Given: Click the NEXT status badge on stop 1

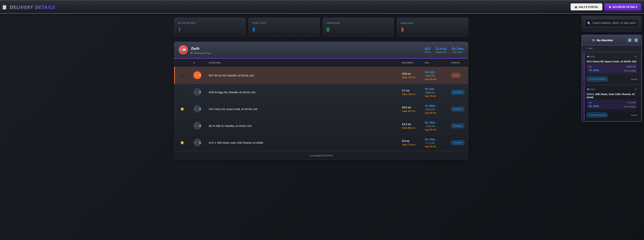Looking at the screenshot, I should click(455, 75).
